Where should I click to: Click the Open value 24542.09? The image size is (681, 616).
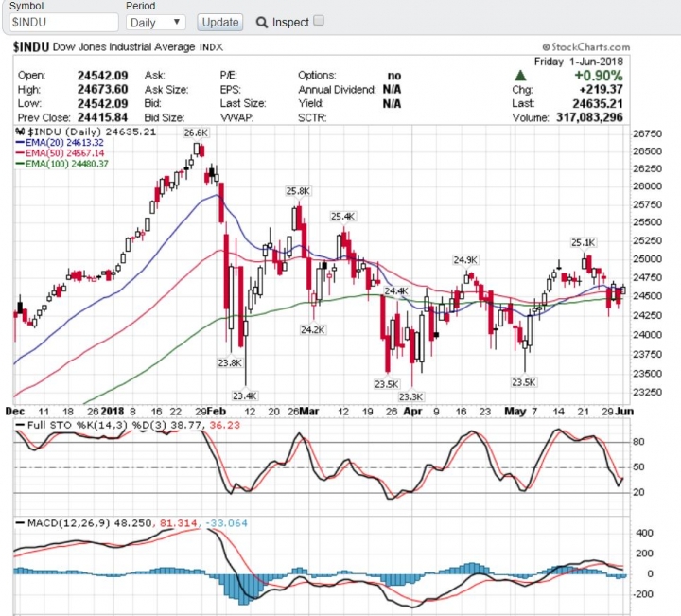coord(102,76)
